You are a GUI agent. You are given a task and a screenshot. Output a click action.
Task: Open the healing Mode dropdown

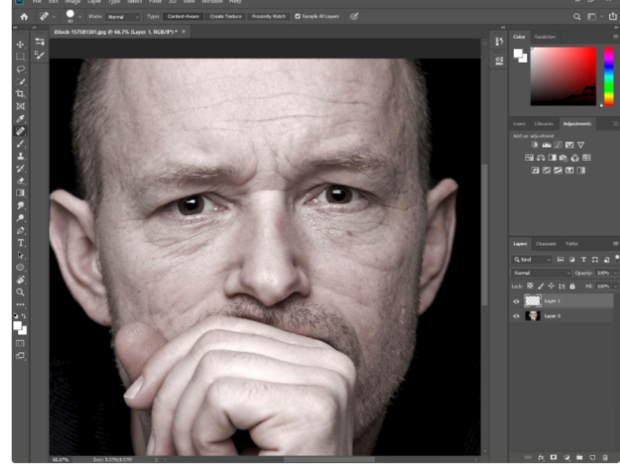(x=123, y=17)
